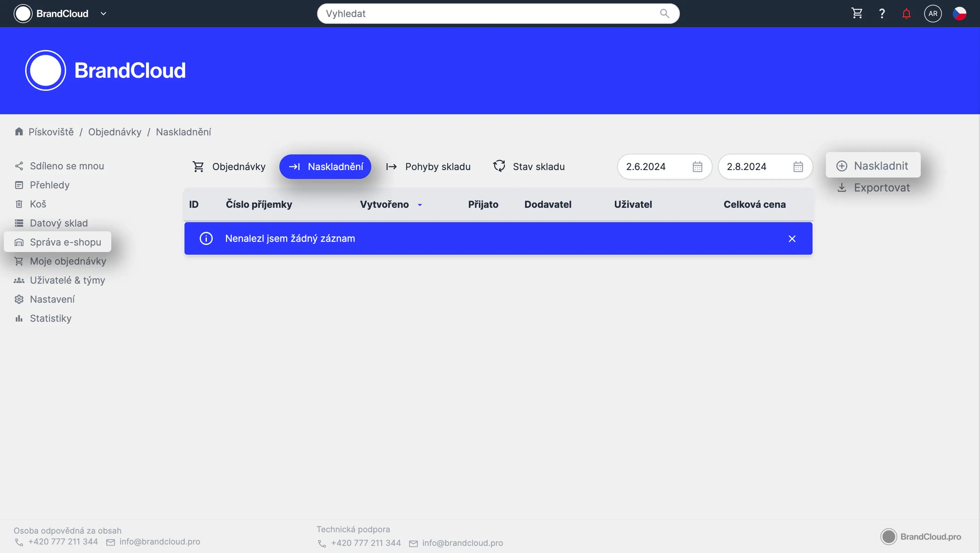Click the home icon in breadcrumb
This screenshot has height=553, width=980.
tap(19, 132)
